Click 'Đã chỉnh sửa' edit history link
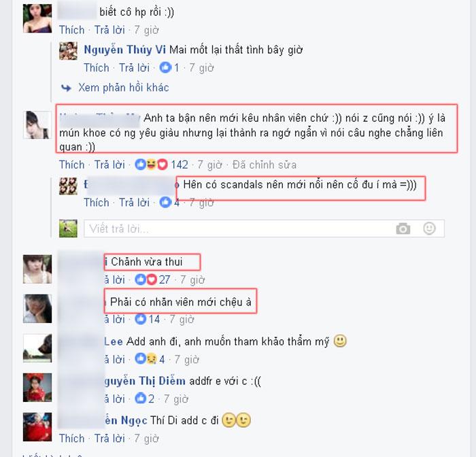Viewport: 476px width, 457px height. point(265,165)
